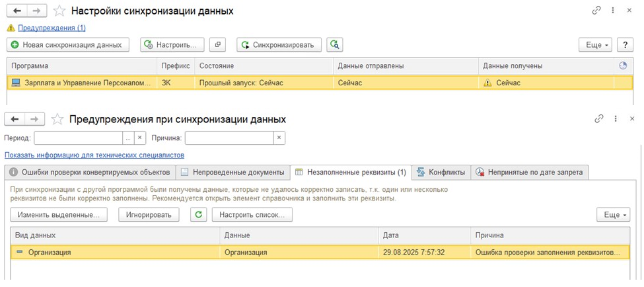Open more options menu in warnings header
The height and width of the screenshot is (287, 644).
tap(616, 119)
